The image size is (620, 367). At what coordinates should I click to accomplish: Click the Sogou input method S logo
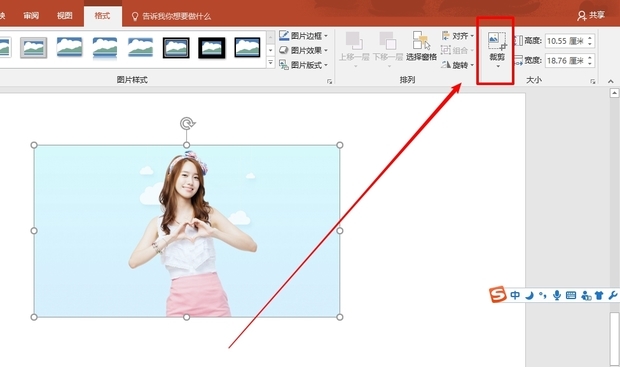(498, 294)
